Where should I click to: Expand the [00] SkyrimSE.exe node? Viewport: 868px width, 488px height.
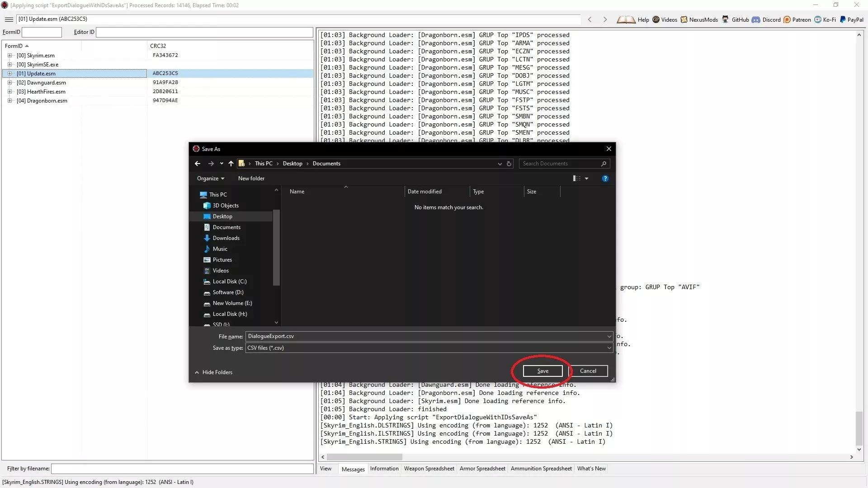pyautogui.click(x=9, y=65)
